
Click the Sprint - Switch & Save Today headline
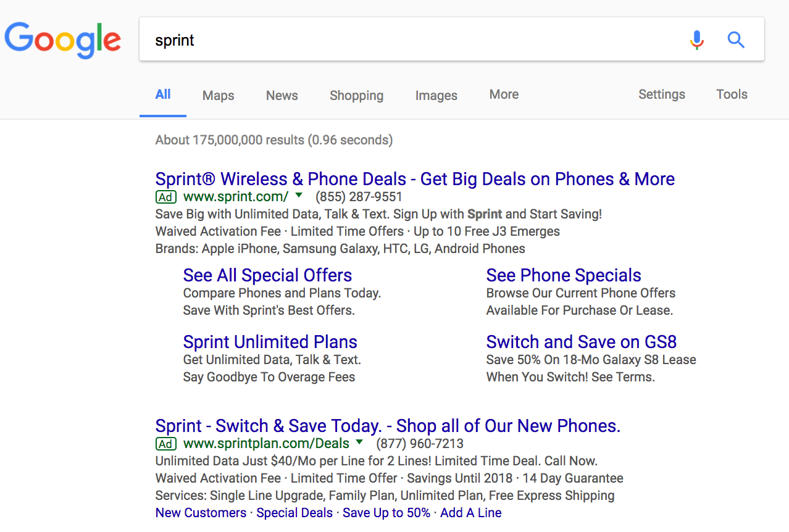387,426
